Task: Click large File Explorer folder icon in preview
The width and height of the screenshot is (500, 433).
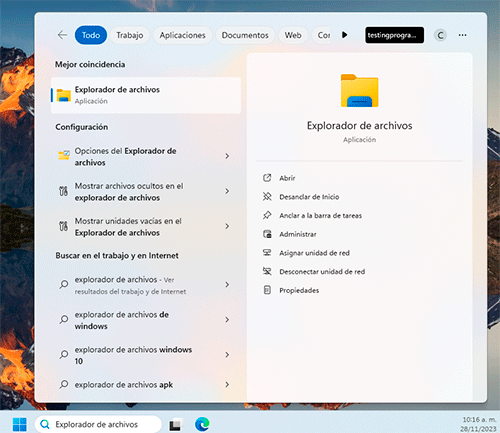Action: (359, 91)
